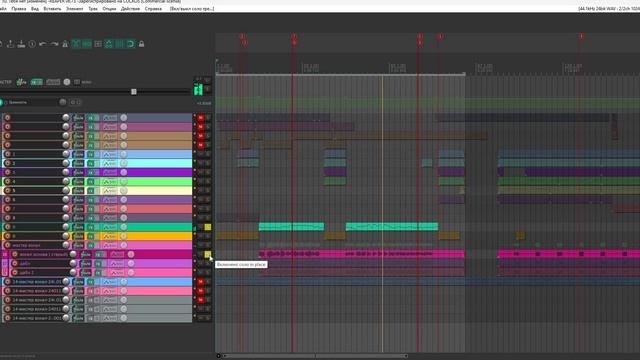This screenshot has height=360, width=640.
Task: Toggle the item grouping icon in the toolbar
Action: 87,44
